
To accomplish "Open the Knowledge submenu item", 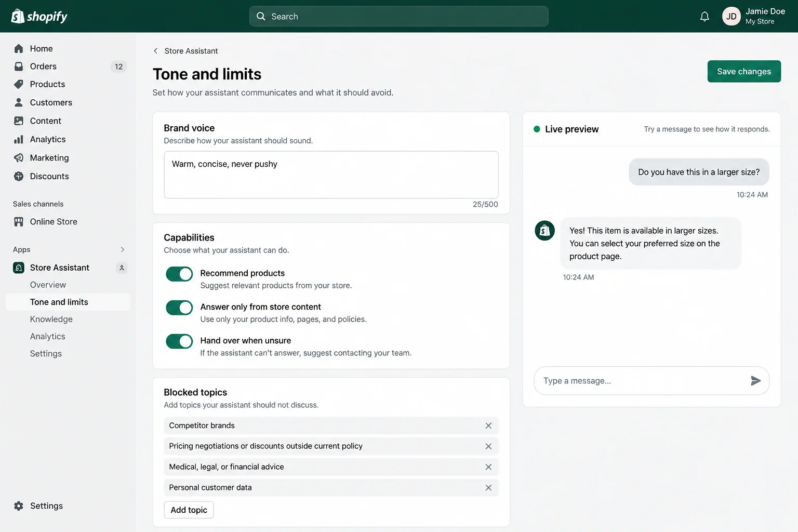I will (51, 319).
